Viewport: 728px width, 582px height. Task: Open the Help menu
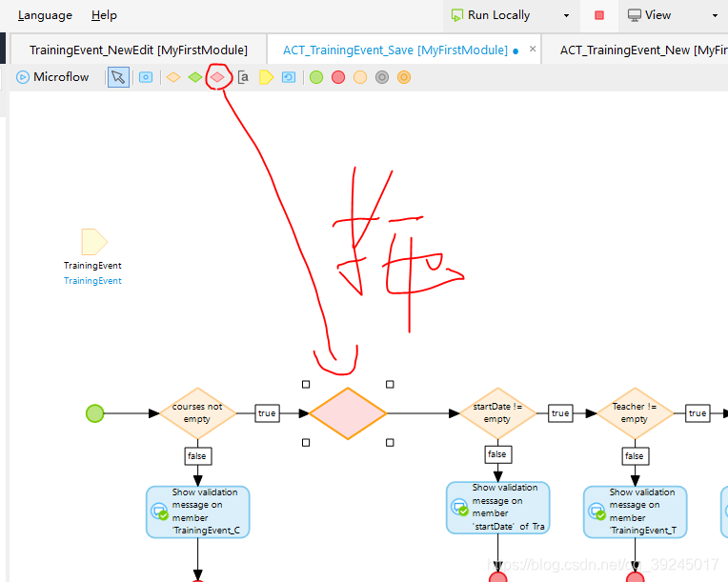[104, 15]
